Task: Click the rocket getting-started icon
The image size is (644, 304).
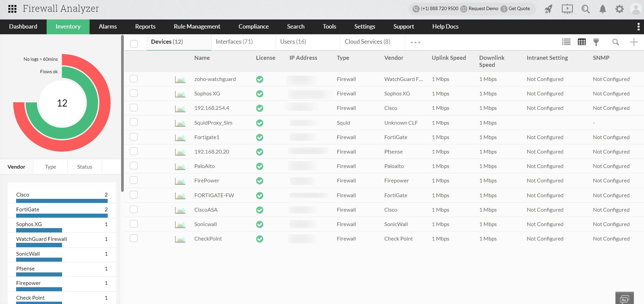Action: pos(548,9)
